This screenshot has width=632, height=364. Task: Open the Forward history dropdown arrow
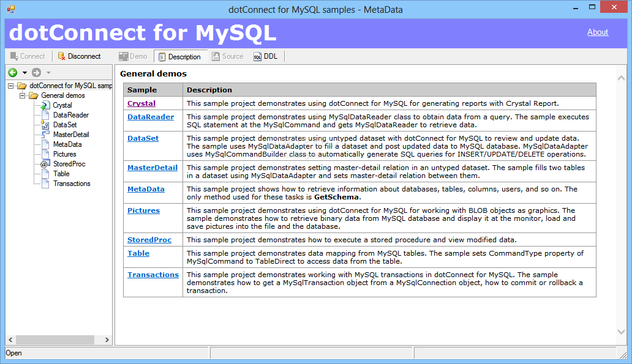pos(48,73)
